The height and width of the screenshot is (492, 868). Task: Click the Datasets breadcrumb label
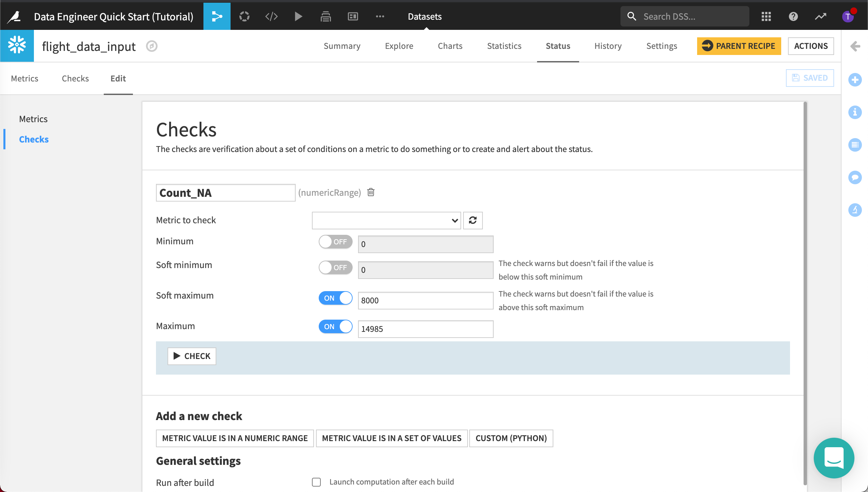425,16
